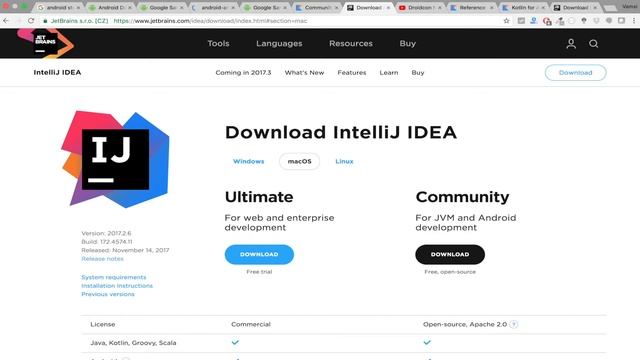
Task: Click the IntelliJ IDEA product name
Action: (x=58, y=72)
